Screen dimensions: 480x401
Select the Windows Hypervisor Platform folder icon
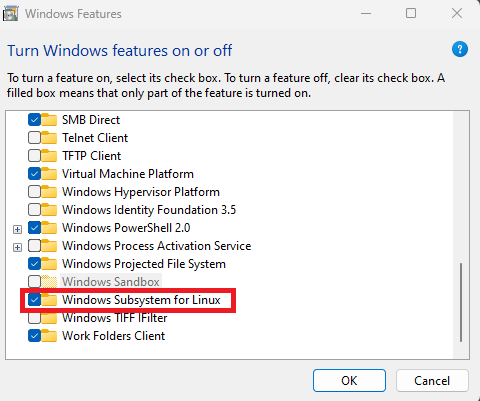[49, 191]
